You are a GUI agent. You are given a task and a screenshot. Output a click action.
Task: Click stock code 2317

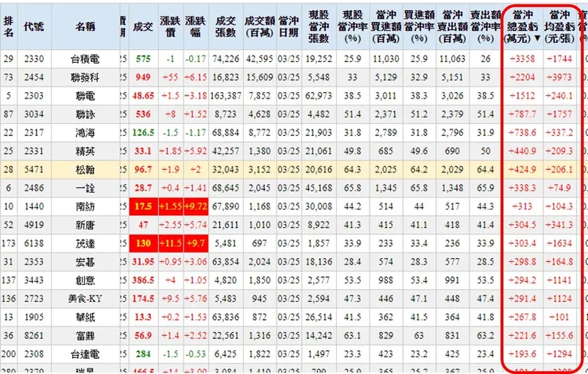point(33,133)
